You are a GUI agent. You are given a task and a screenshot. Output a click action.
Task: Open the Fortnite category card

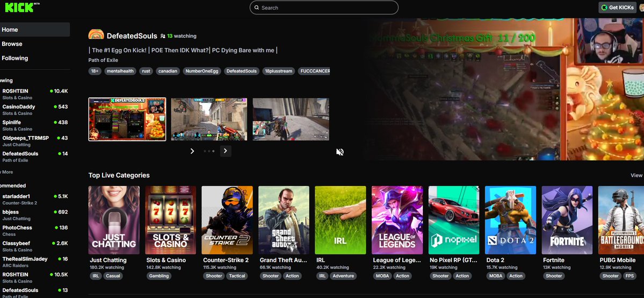pyautogui.click(x=567, y=220)
